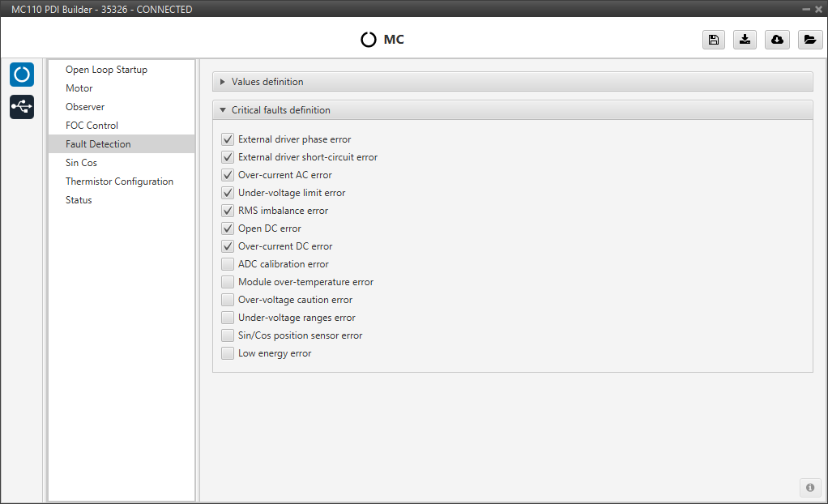Screen dimensions: 828x504
Task: Click the floppy disk save icon
Action: click(713, 40)
